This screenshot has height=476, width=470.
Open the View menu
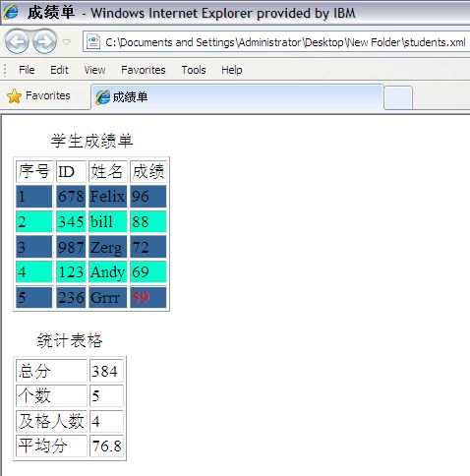(94, 70)
